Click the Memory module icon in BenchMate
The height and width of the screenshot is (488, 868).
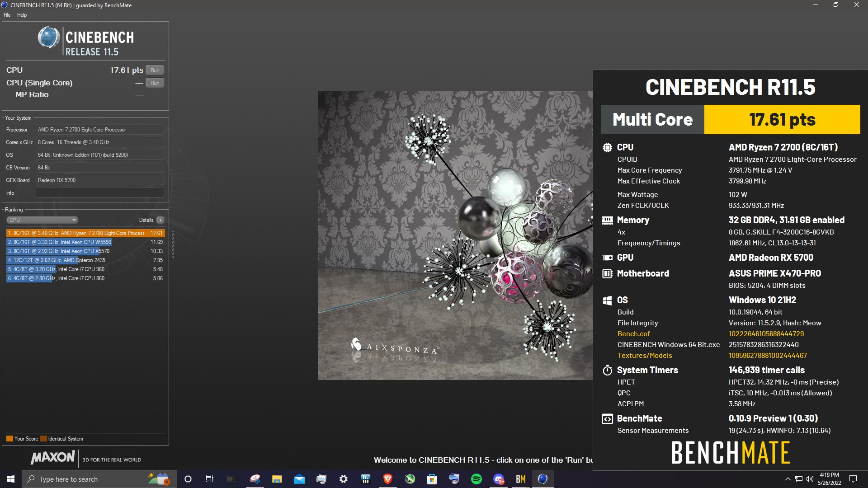tap(607, 220)
